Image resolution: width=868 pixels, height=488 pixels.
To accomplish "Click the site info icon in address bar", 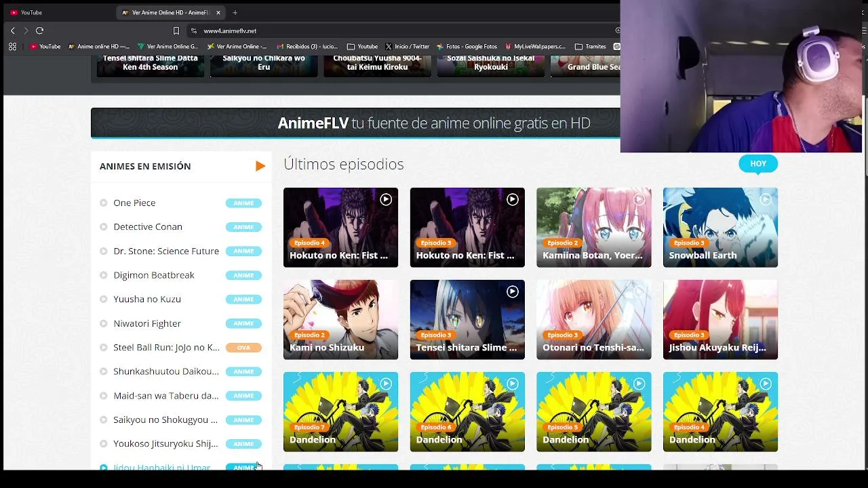I will click(x=194, y=30).
